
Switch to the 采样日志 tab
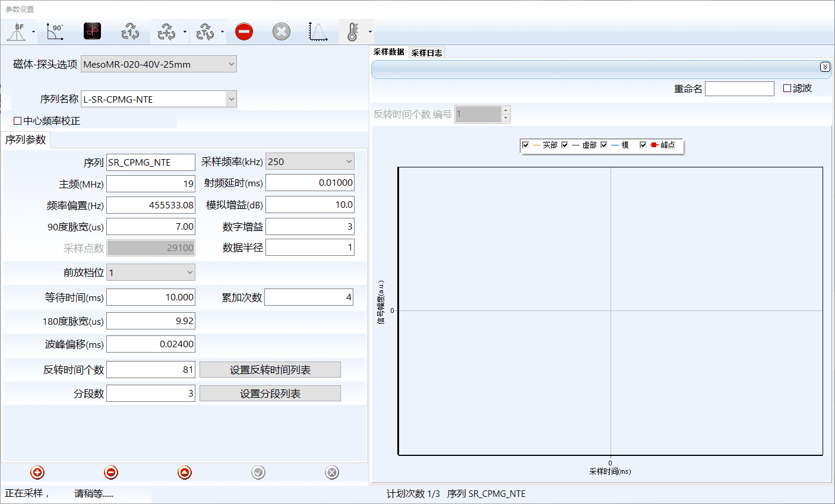(426, 53)
